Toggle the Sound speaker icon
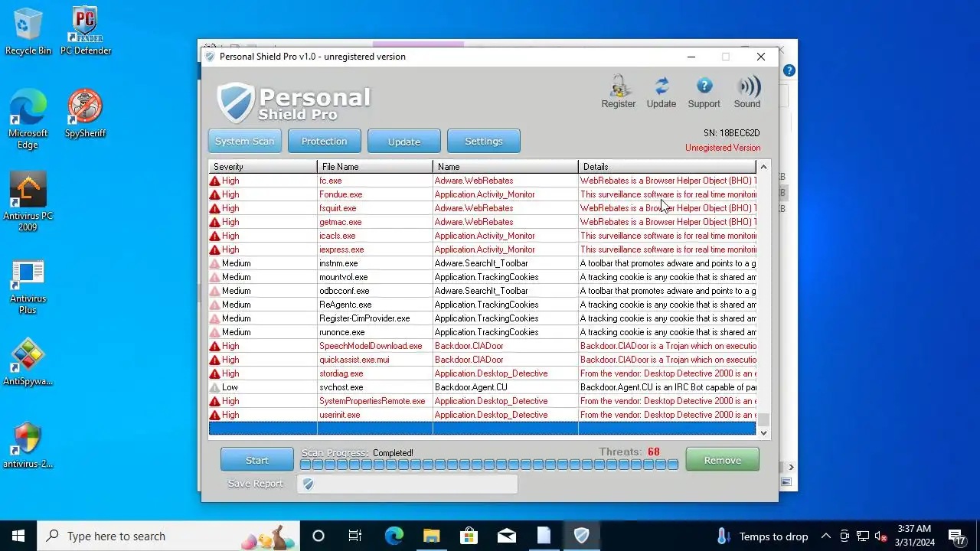Viewport: 980px width, 551px height. [747, 92]
